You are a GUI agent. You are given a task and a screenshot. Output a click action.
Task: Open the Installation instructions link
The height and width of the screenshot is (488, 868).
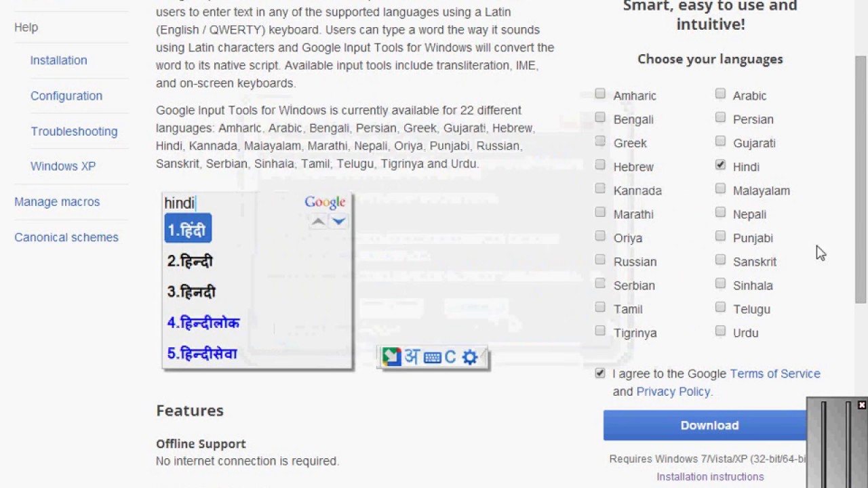710,476
